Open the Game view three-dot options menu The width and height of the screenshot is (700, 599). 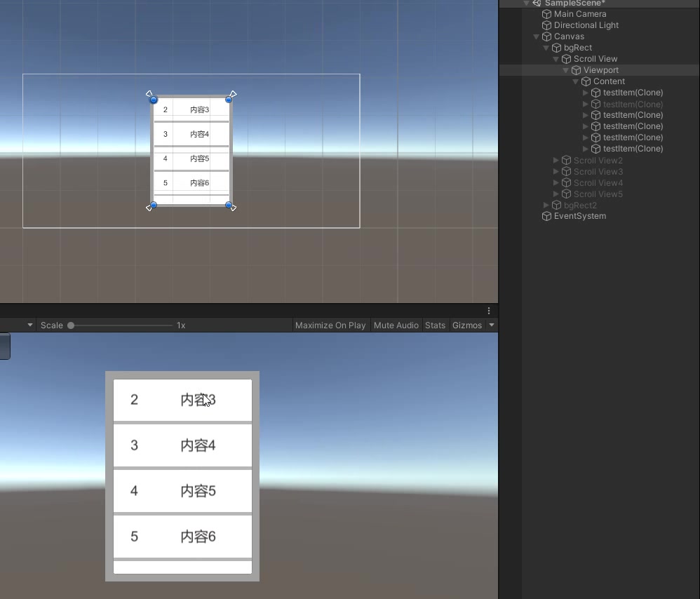pos(490,311)
